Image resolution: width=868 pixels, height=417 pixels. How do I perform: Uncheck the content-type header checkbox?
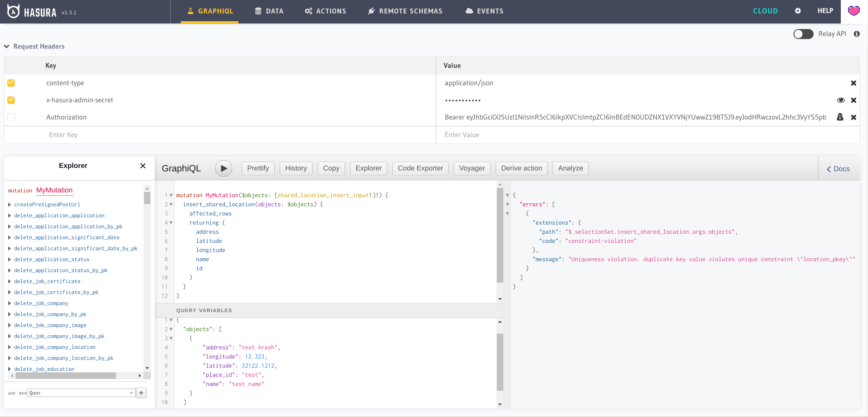point(11,83)
